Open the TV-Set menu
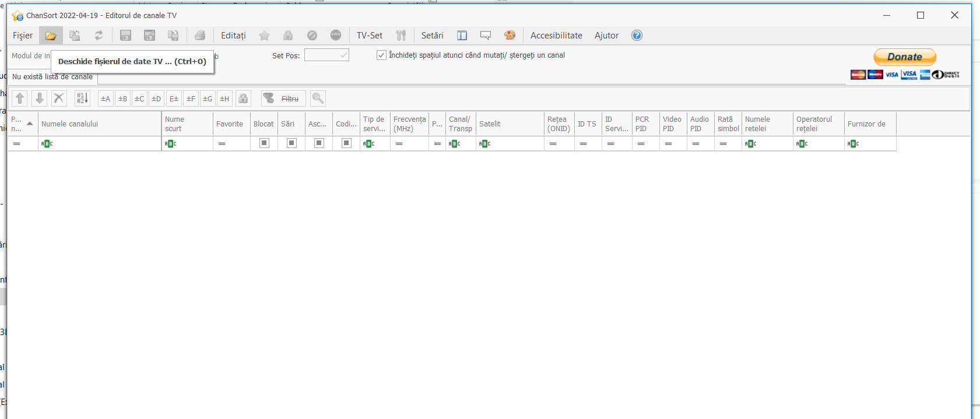Image resolution: width=980 pixels, height=419 pixels. (370, 36)
